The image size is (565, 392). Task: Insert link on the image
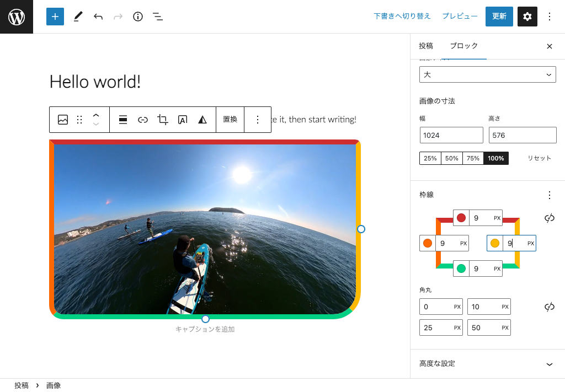point(143,120)
